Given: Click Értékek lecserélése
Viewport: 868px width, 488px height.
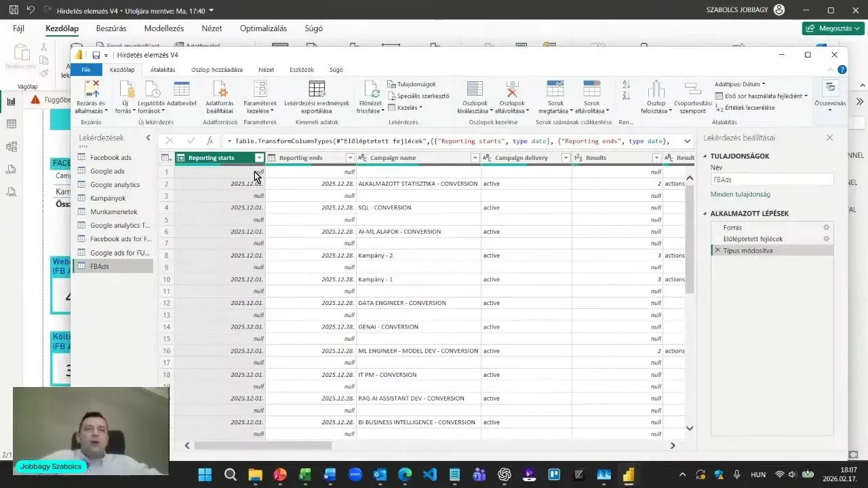Looking at the screenshot, I should (746, 108).
